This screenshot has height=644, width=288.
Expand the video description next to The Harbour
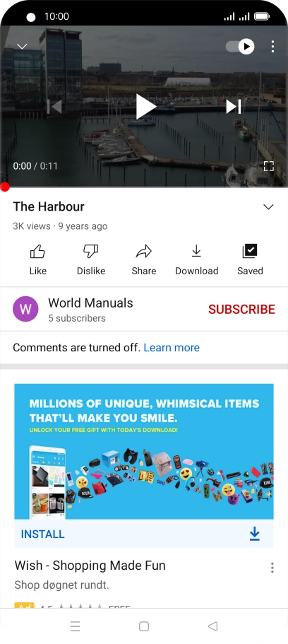[268, 206]
